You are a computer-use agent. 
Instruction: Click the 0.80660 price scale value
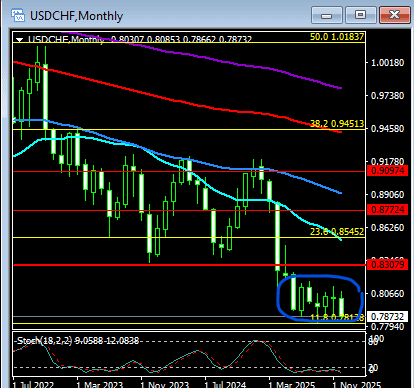click(388, 294)
